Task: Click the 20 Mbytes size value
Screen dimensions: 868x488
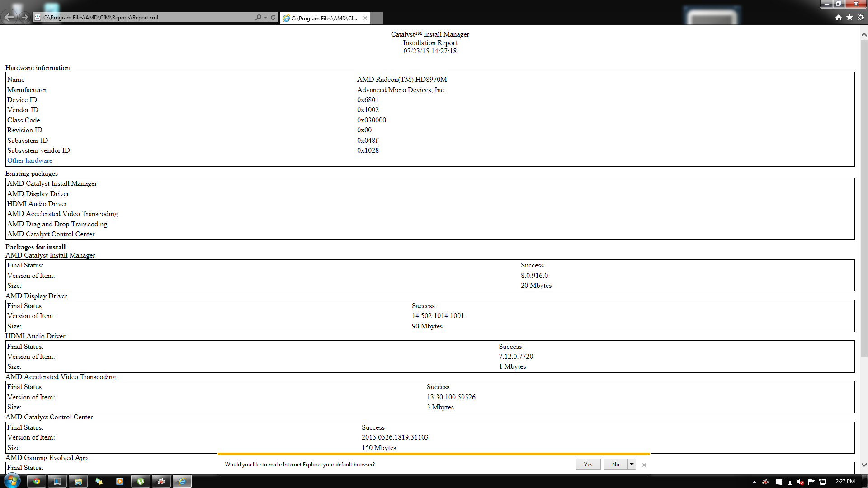Action: pos(536,286)
